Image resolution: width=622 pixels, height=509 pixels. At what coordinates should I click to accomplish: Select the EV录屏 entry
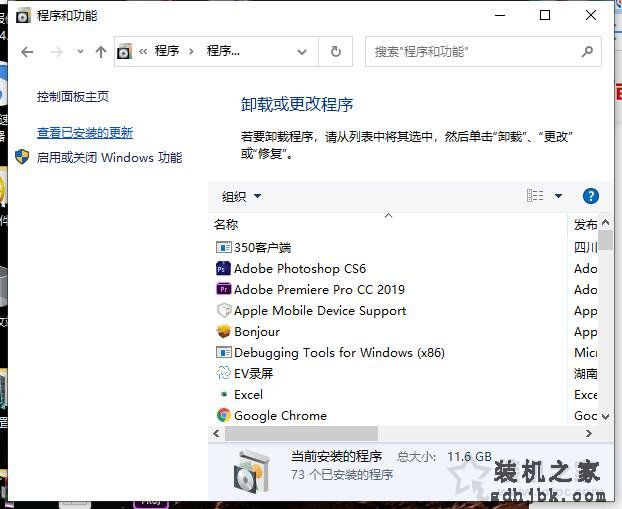tap(253, 374)
